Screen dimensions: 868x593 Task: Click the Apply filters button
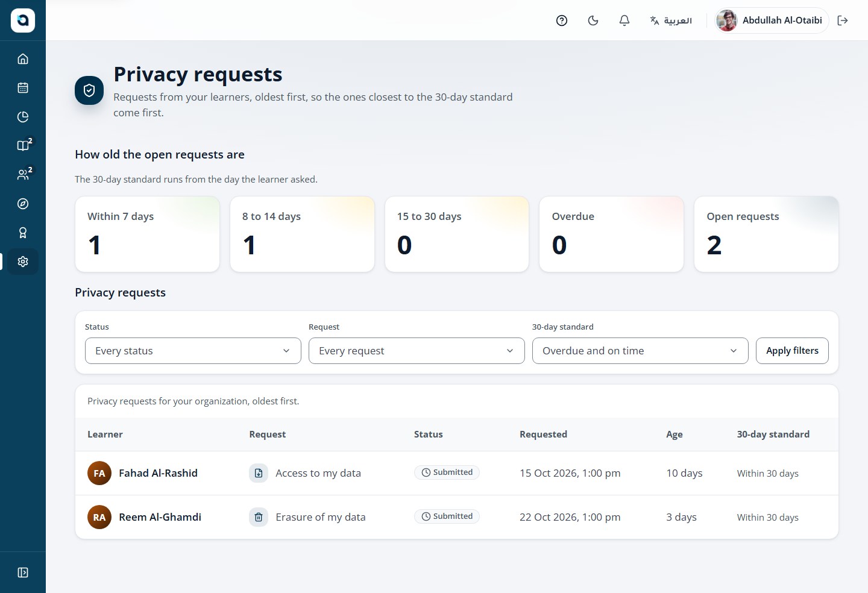[792, 351]
